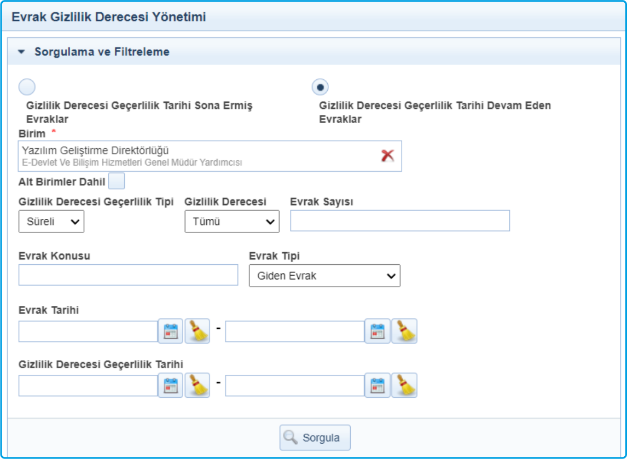Open calendar for Evrak Tarihi end date
The height and width of the screenshot is (459, 627).
pyautogui.click(x=377, y=331)
